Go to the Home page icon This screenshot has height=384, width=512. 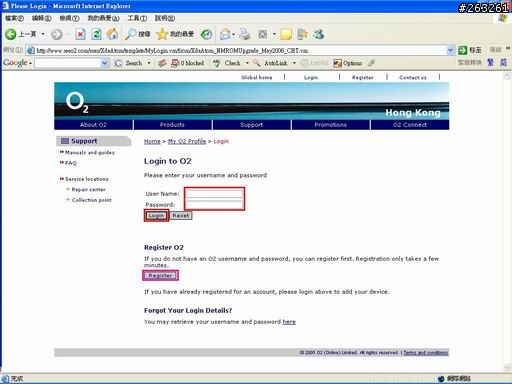112,34
